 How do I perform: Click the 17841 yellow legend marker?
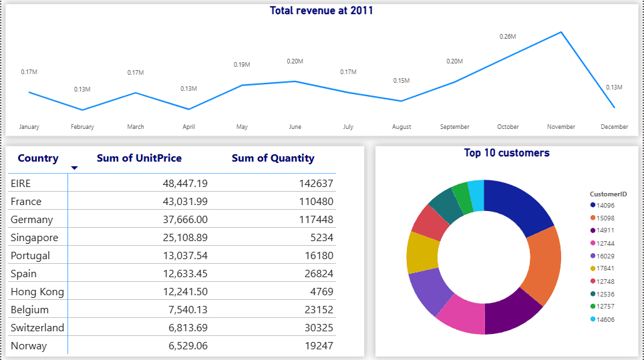[593, 268]
